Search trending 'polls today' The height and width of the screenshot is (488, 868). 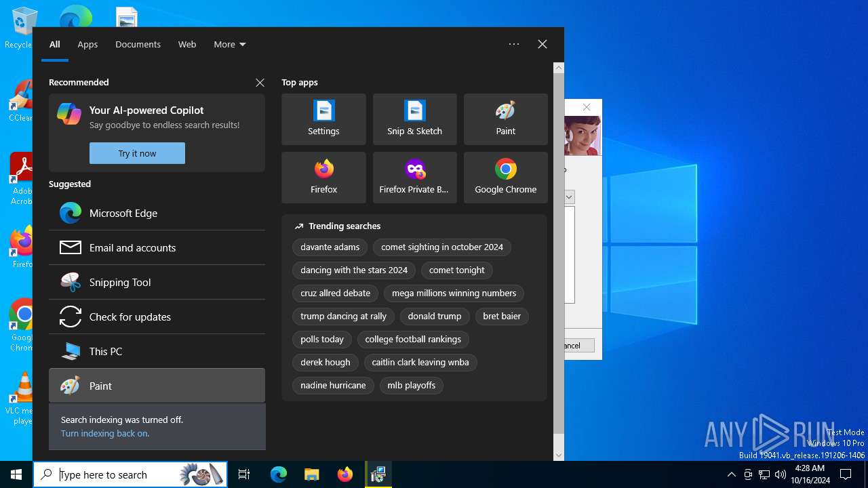[322, 340]
